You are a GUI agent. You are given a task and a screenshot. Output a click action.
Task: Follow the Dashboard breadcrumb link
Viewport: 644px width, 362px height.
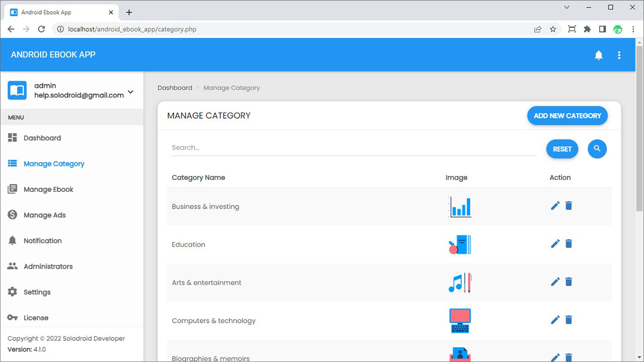point(175,87)
